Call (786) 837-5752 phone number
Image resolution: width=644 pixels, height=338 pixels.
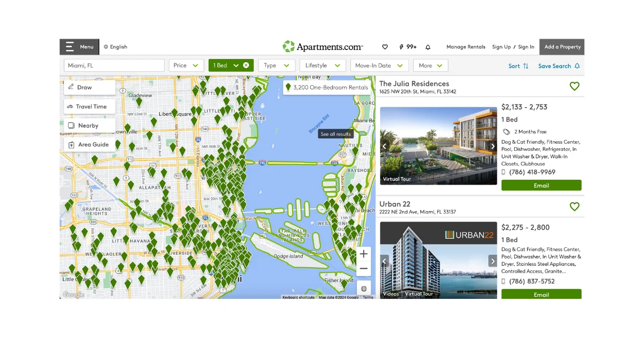[x=532, y=281]
